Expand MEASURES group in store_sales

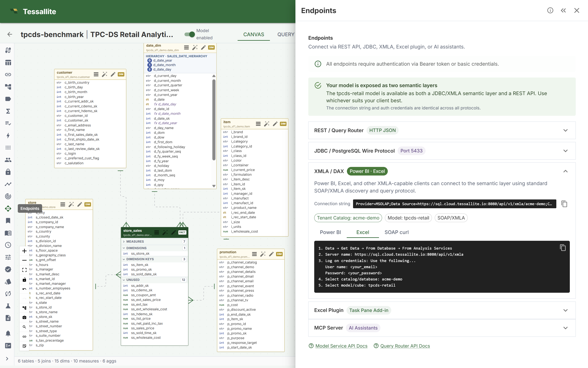tap(155, 241)
